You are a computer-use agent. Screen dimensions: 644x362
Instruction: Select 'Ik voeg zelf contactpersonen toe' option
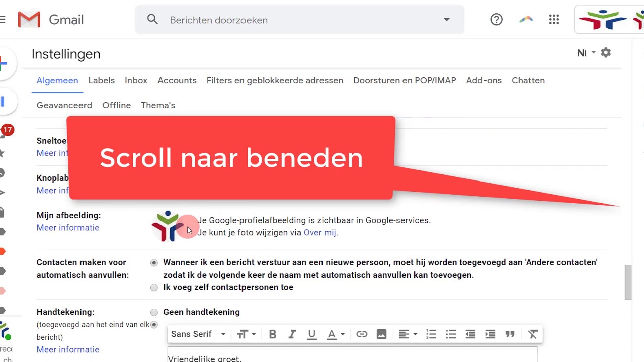154,288
